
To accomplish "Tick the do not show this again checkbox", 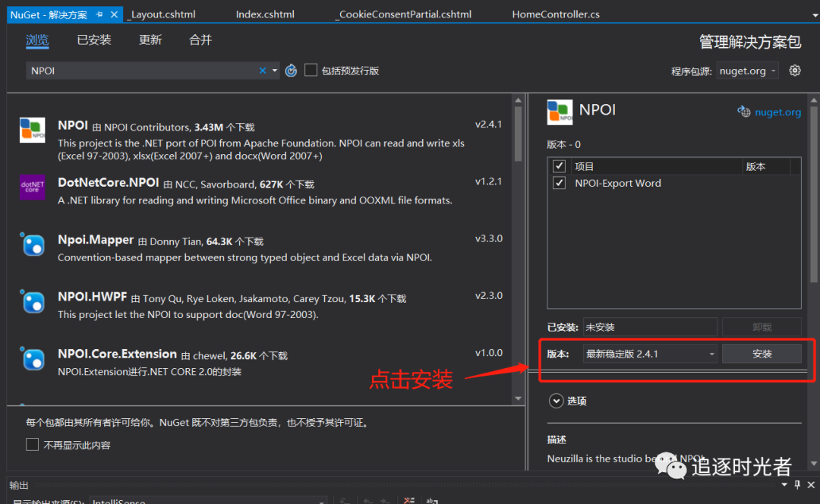I will point(32,445).
